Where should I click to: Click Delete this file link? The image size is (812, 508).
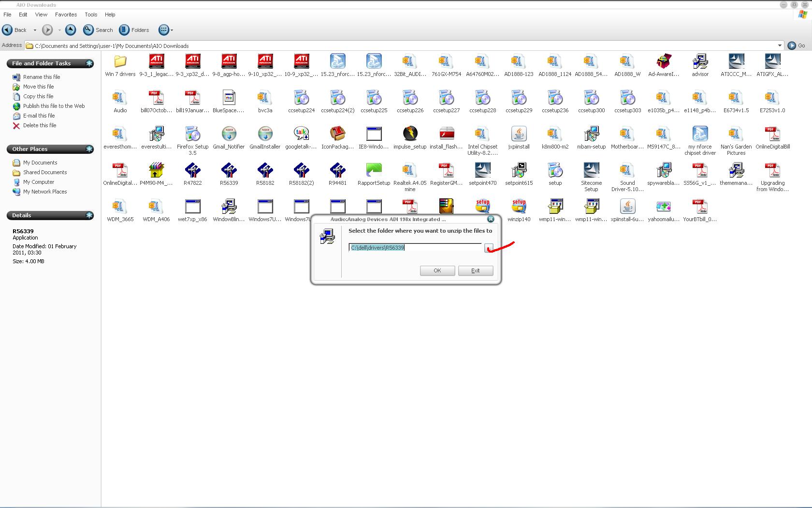[x=40, y=125]
